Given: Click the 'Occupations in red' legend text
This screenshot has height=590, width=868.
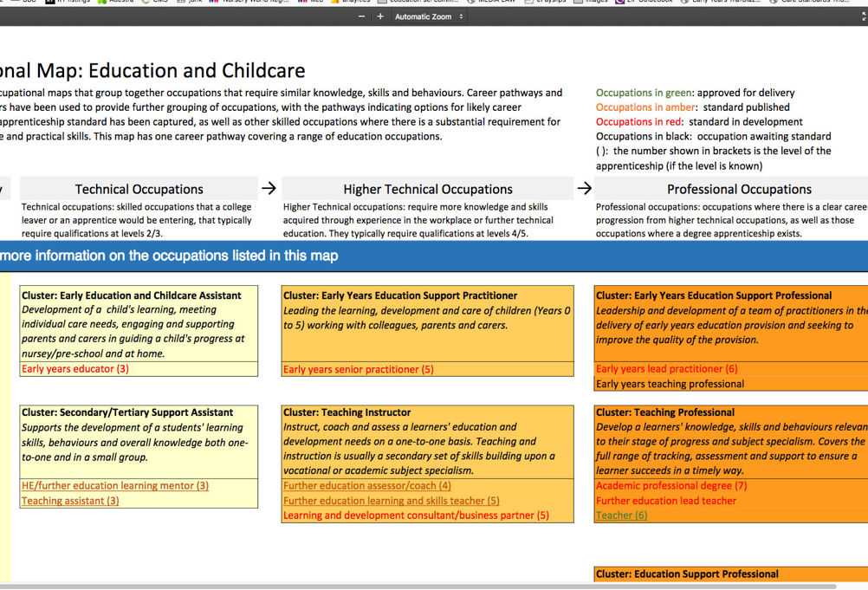Looking at the screenshot, I should tap(638, 122).
